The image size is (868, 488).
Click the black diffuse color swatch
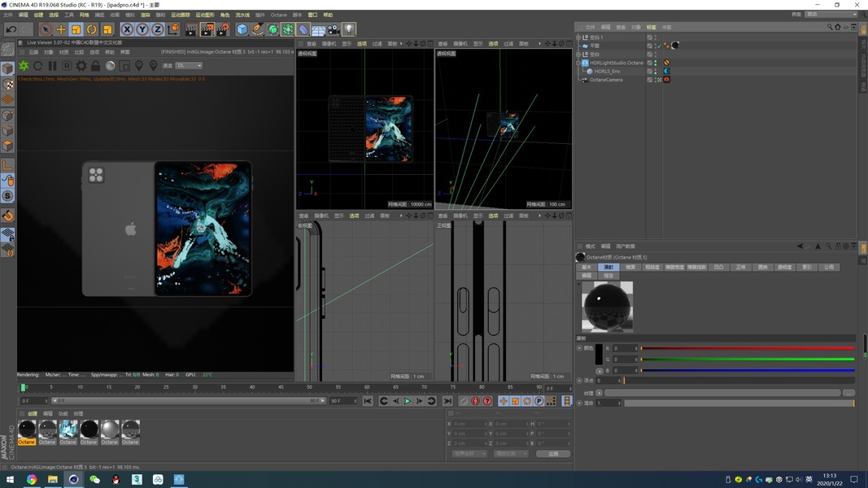point(599,354)
